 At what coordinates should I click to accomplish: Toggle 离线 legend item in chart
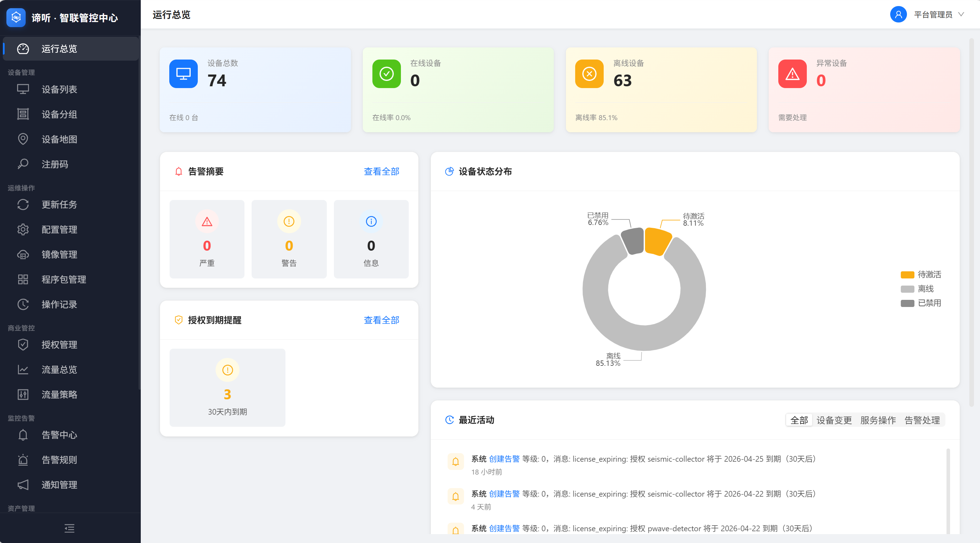click(917, 289)
